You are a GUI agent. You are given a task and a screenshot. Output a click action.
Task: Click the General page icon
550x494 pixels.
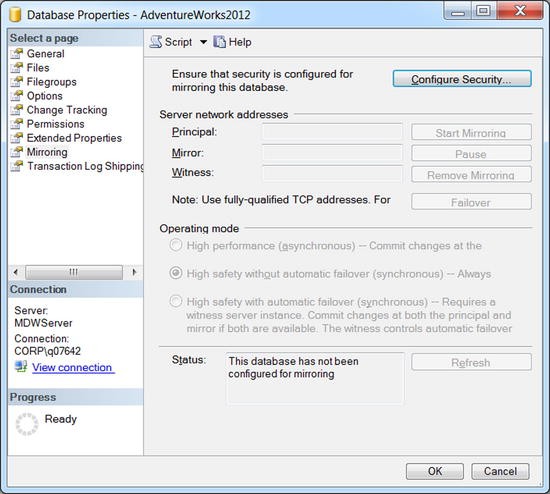coord(16,54)
